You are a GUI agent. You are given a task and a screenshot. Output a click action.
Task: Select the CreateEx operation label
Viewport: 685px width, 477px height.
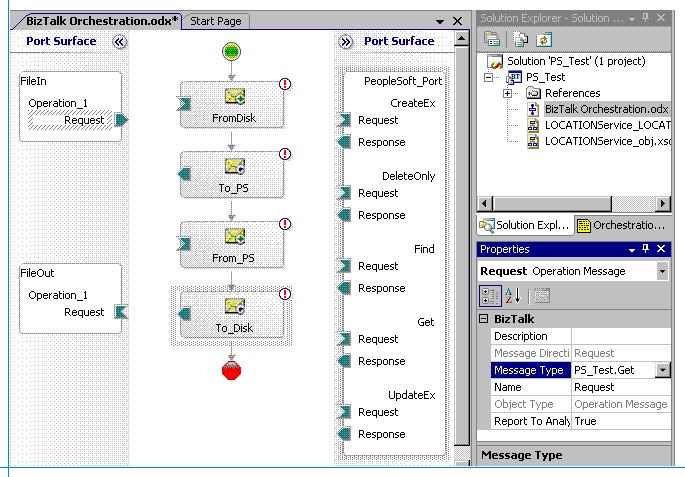pyautogui.click(x=412, y=103)
